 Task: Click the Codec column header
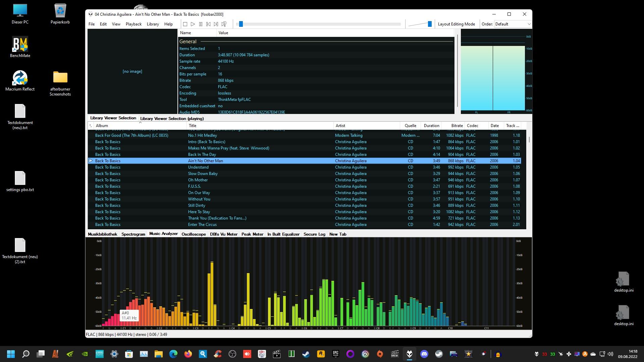pos(477,126)
